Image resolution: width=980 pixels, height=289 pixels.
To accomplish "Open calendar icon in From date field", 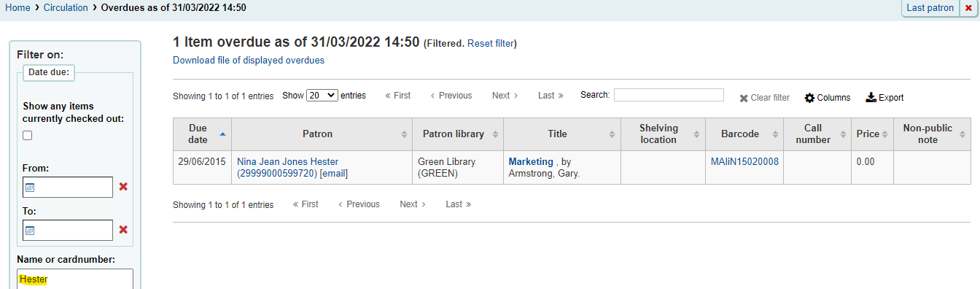I will pos(31,188).
